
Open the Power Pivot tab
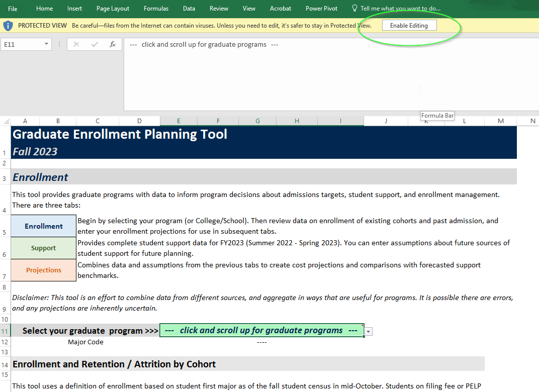tap(321, 9)
